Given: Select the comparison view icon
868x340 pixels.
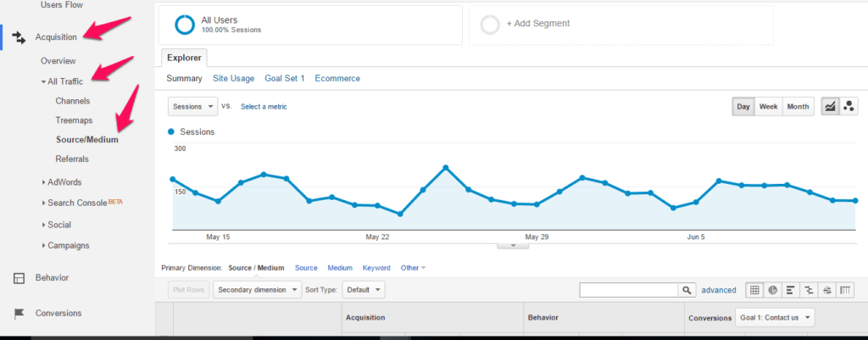Looking at the screenshot, I should click(x=809, y=290).
